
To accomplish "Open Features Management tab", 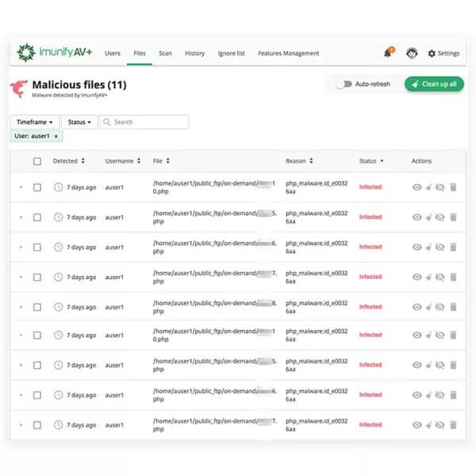I will (289, 53).
